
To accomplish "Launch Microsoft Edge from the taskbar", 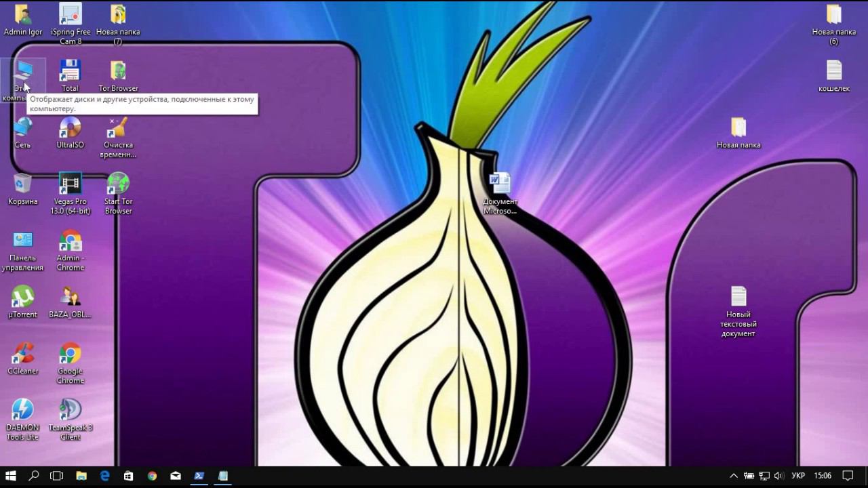I will (x=105, y=476).
